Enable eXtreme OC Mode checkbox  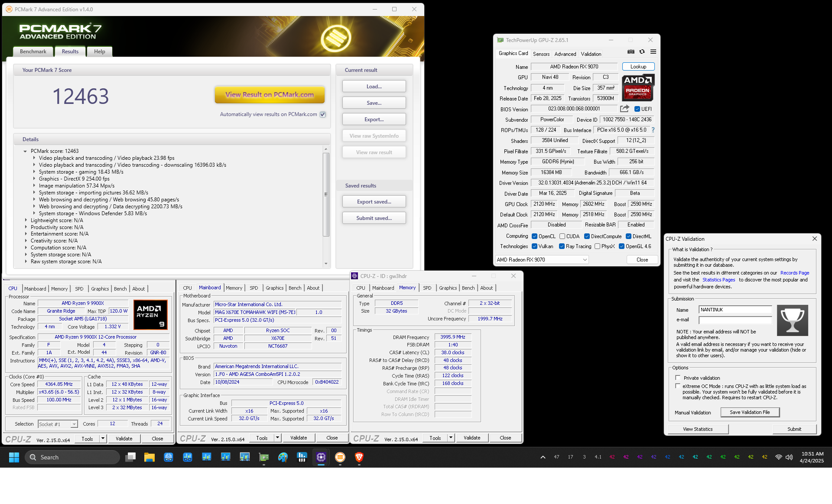coord(678,386)
